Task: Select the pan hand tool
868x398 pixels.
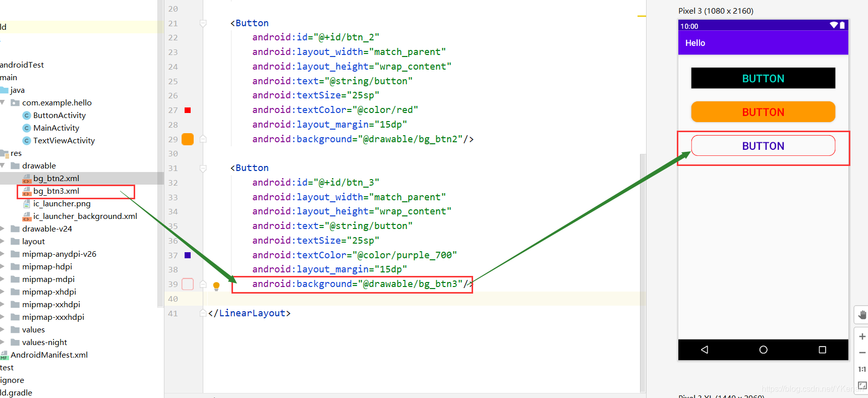Action: [862, 315]
